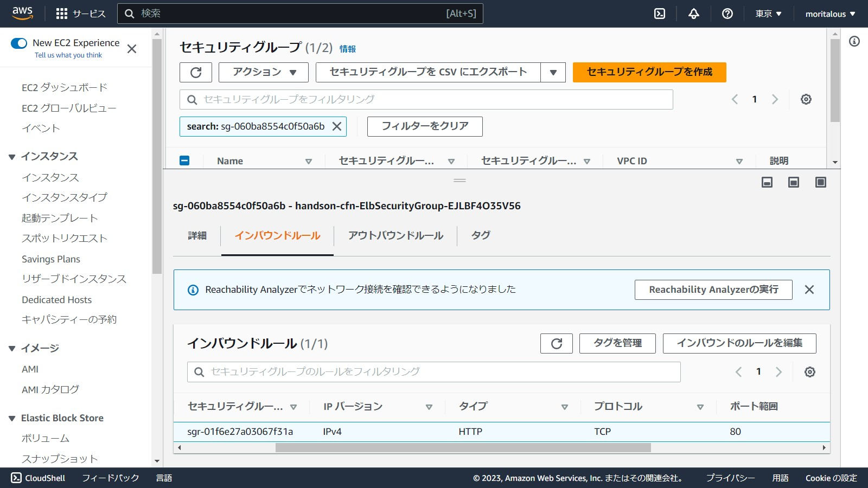The height and width of the screenshot is (488, 868).
Task: Open 起動テンプレート in the sidebar
Action: pos(60,218)
